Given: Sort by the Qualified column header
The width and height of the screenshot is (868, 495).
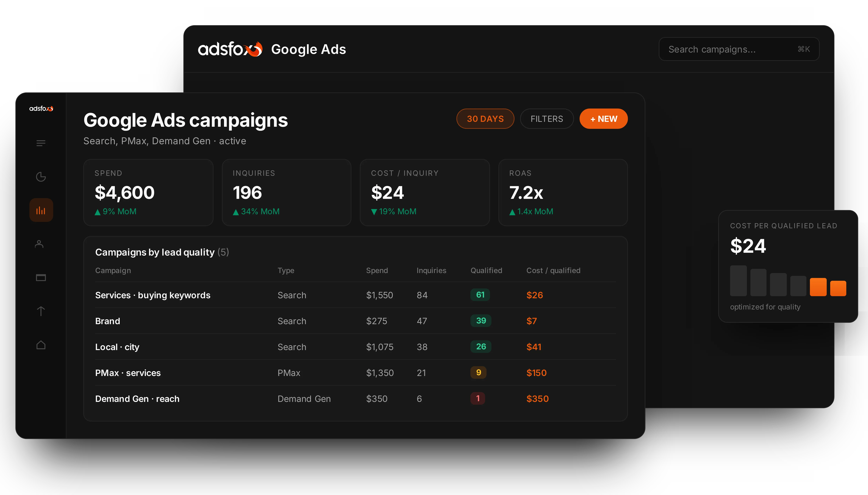Looking at the screenshot, I should point(486,270).
